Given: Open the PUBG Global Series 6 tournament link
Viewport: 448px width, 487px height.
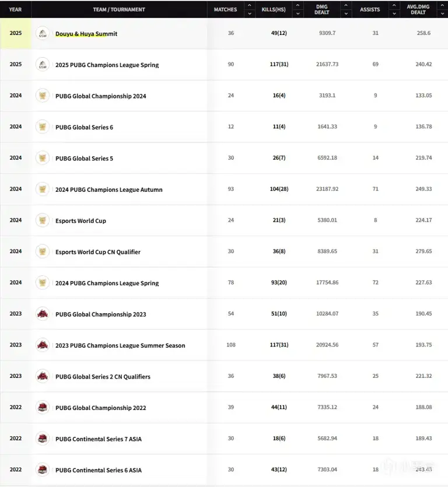Looking at the screenshot, I should pyautogui.click(x=84, y=127).
